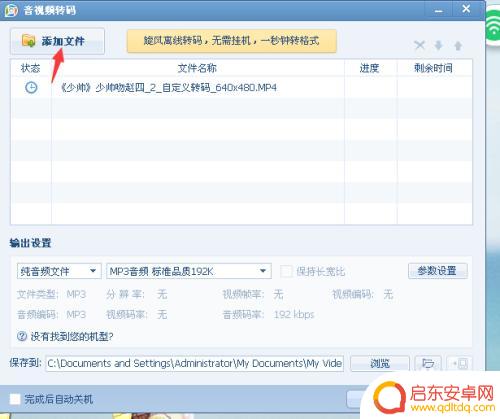Click the 音视频转码 app icon in title bar

coord(11,10)
